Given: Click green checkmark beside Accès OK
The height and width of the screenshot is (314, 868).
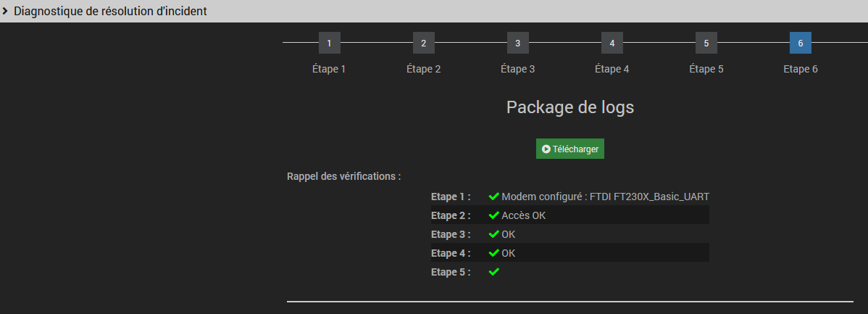Looking at the screenshot, I should pos(494,215).
